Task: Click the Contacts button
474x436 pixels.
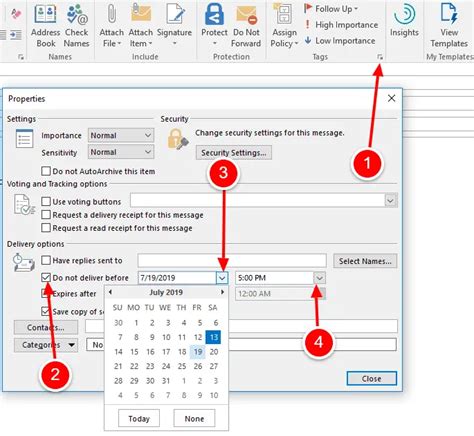Action: [x=46, y=327]
